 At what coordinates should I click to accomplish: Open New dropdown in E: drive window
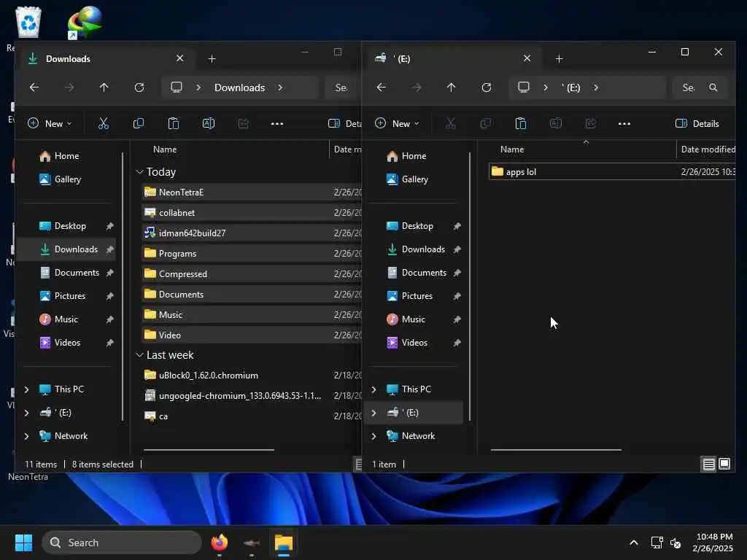pyautogui.click(x=398, y=124)
